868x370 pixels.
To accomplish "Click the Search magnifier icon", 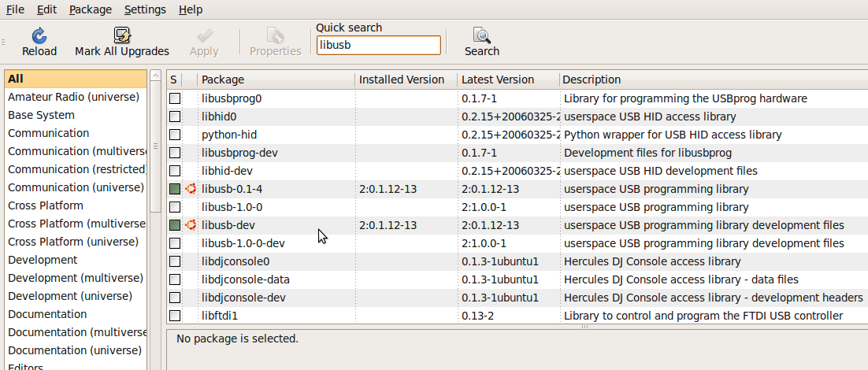I will [x=481, y=35].
